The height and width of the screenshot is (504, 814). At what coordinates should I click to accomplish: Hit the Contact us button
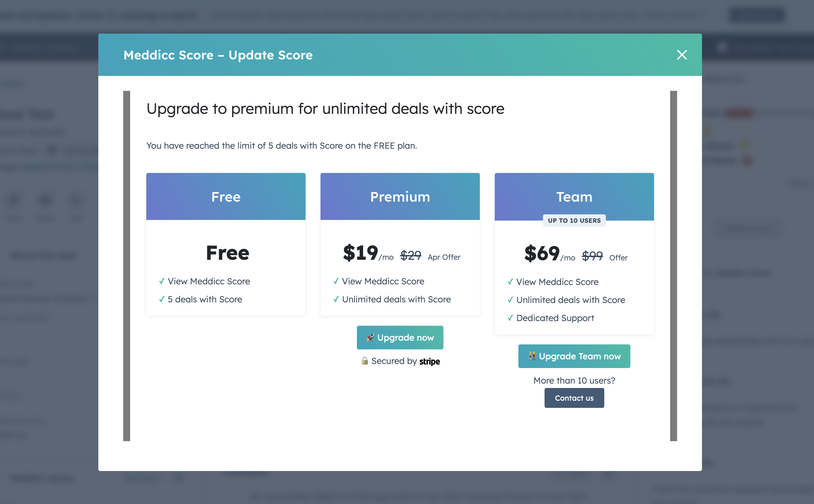pyautogui.click(x=574, y=398)
